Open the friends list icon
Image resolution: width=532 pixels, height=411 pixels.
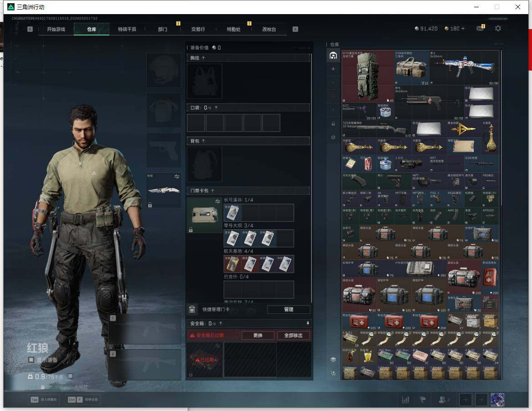[x=444, y=400]
